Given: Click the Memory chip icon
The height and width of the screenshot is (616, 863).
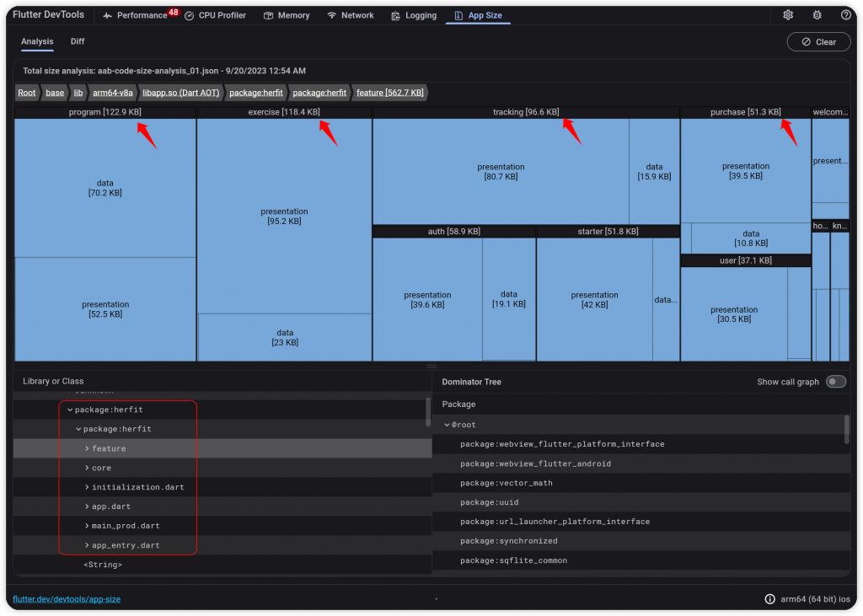Looking at the screenshot, I should (x=268, y=15).
